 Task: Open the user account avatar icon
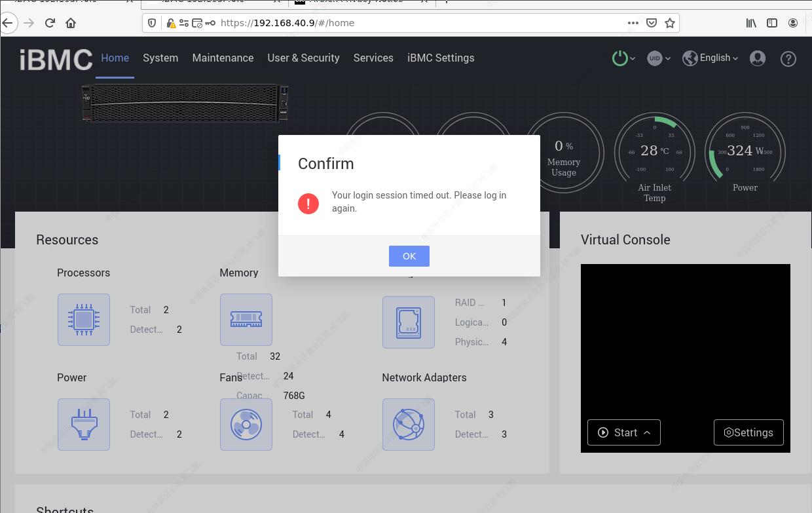[x=758, y=58]
